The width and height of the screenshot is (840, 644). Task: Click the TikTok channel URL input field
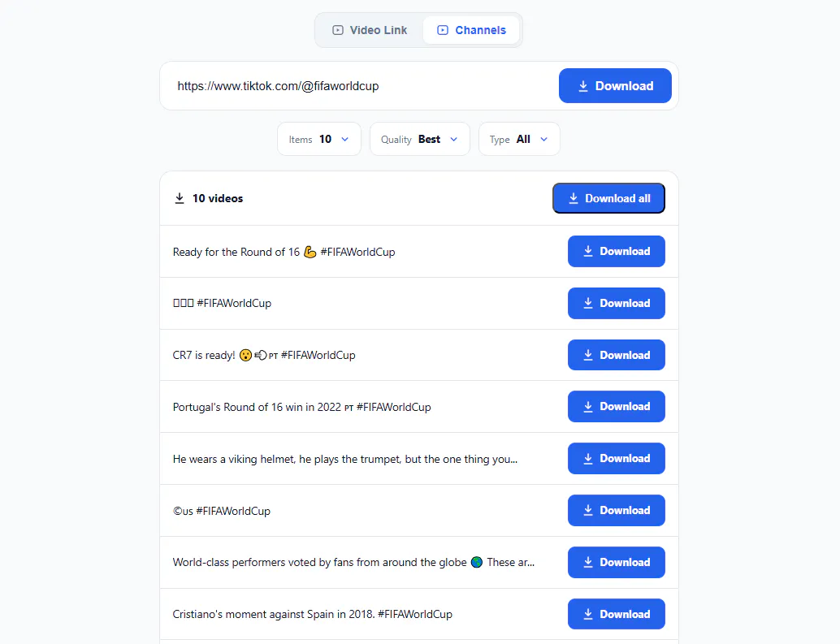tap(359, 85)
